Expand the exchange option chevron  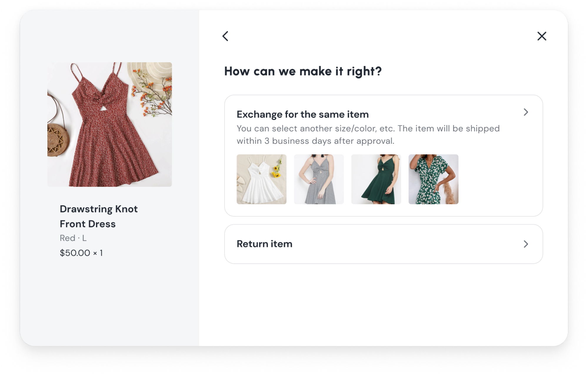tap(526, 112)
